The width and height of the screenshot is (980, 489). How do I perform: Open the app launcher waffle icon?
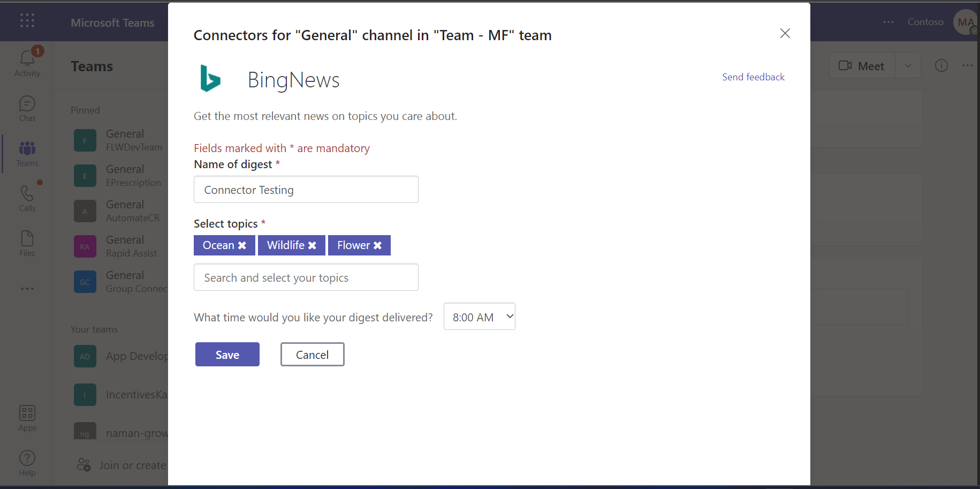pos(27,21)
